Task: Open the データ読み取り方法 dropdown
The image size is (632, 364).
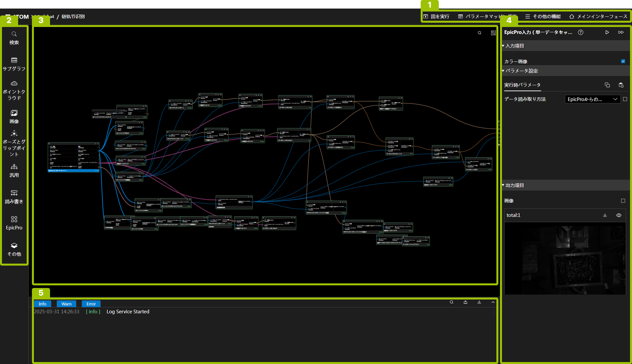Action: (x=592, y=99)
